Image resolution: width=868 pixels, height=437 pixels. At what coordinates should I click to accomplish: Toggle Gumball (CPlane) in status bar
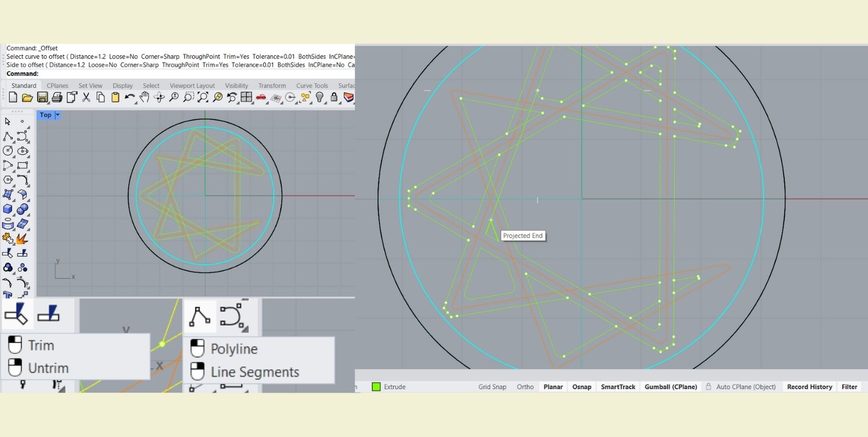pos(671,387)
